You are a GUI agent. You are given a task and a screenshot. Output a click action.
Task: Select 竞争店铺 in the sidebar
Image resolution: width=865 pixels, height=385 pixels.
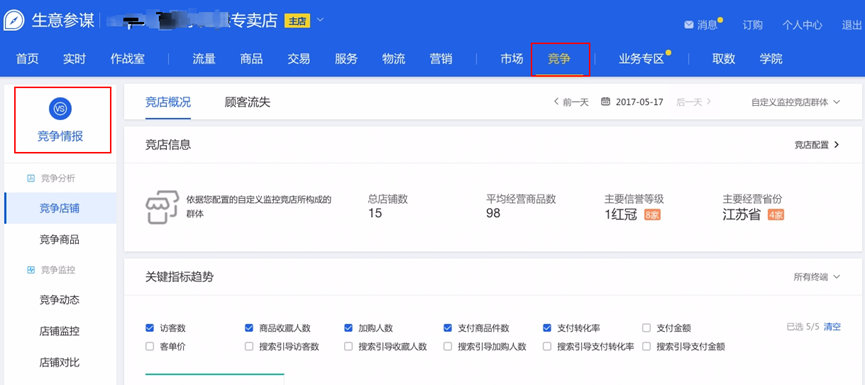pos(59,208)
